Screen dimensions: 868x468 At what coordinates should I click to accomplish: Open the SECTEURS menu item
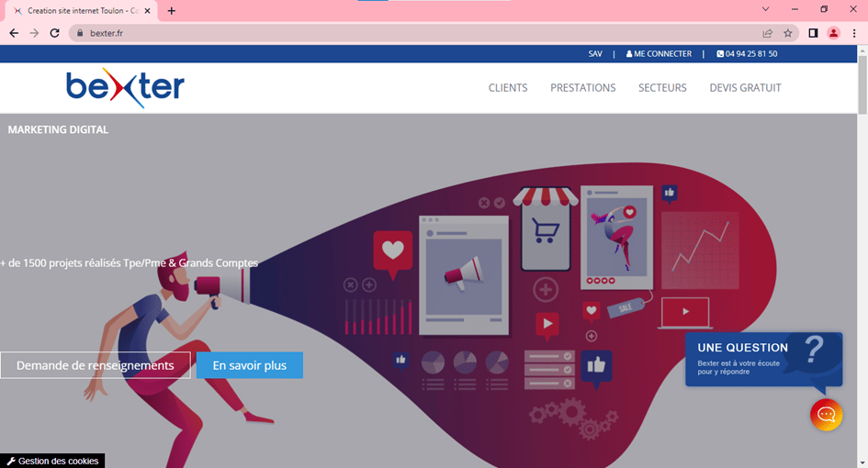click(662, 88)
